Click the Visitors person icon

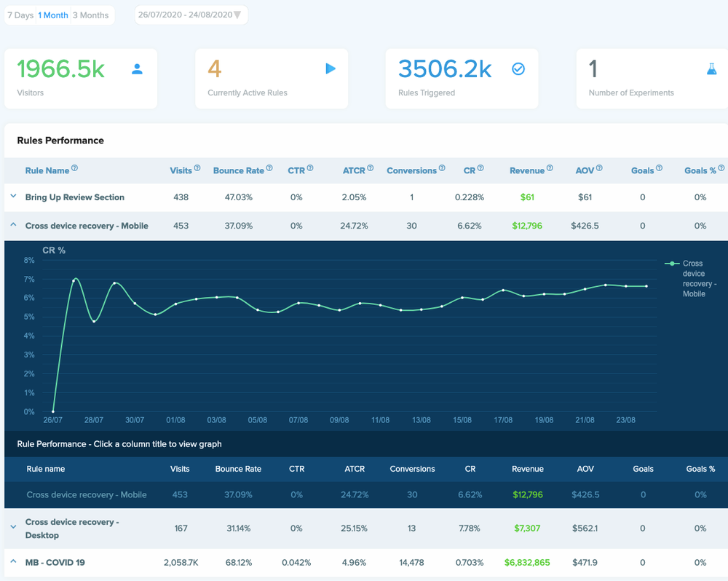pyautogui.click(x=137, y=69)
